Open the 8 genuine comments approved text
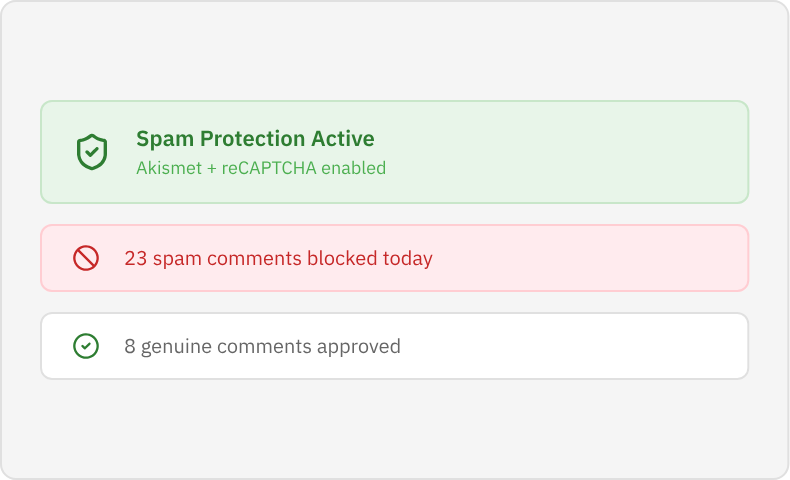The image size is (790, 480). coord(262,346)
